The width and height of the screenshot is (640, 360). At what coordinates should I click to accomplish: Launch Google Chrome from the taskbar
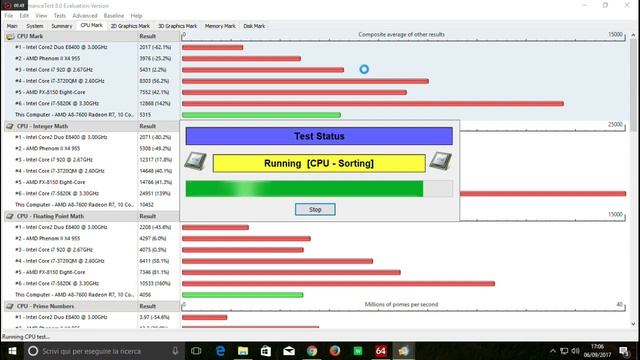(x=312, y=351)
